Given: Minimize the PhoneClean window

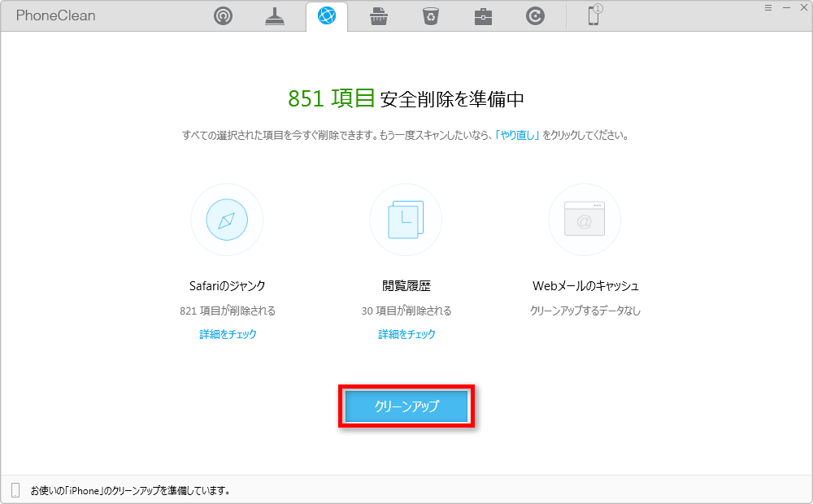Looking at the screenshot, I should tap(786, 7).
